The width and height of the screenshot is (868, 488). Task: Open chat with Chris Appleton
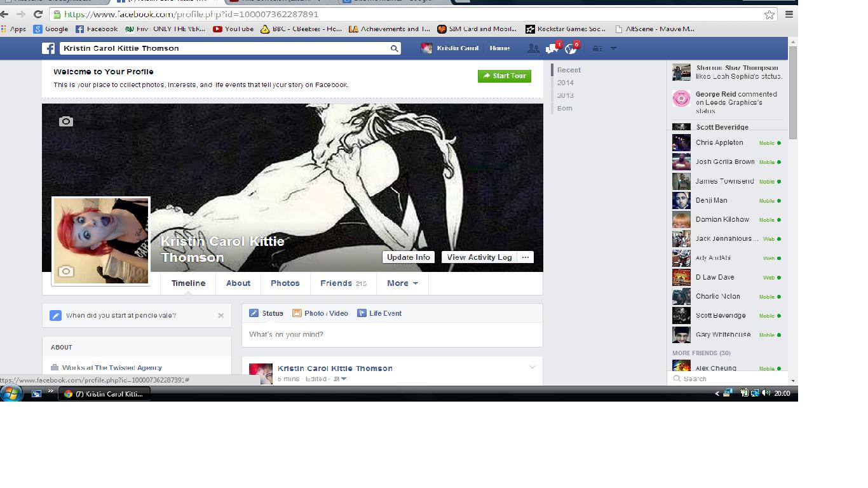pyautogui.click(x=728, y=143)
